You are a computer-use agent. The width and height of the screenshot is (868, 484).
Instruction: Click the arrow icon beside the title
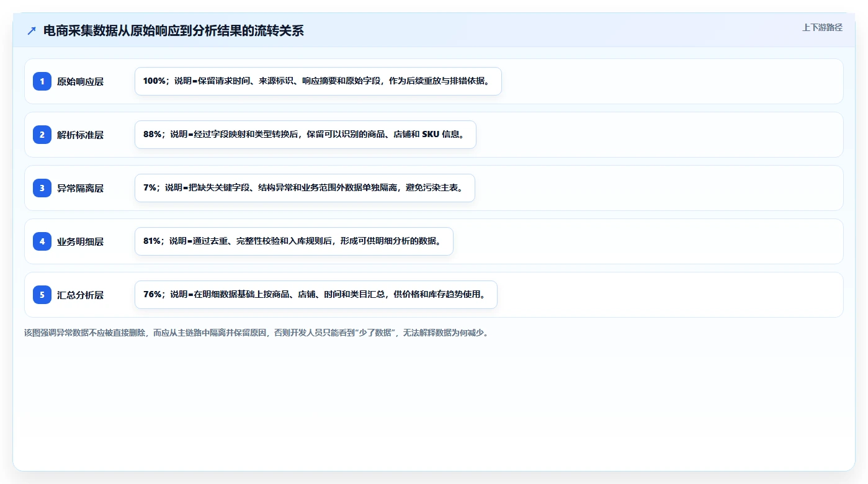coord(32,30)
